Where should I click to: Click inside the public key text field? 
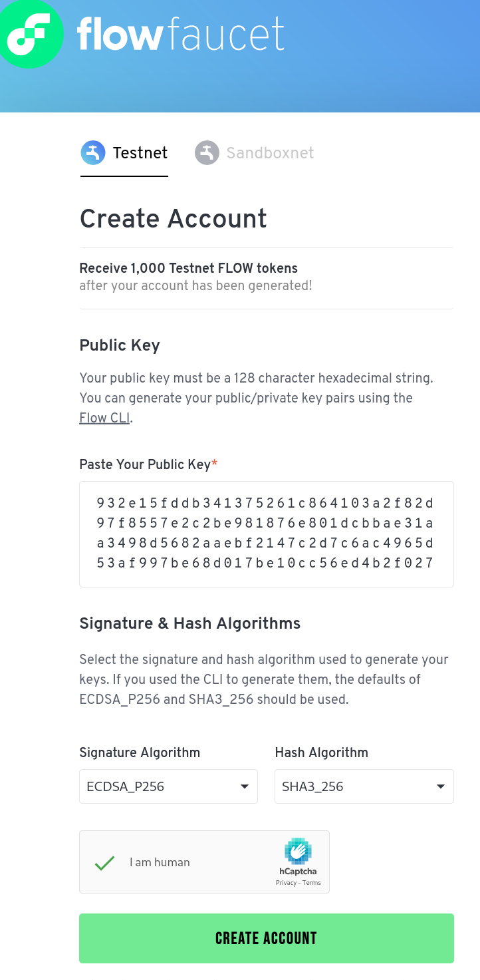(x=266, y=534)
